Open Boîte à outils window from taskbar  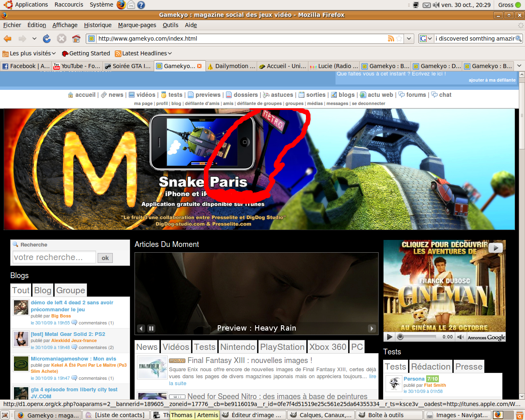tap(389, 415)
